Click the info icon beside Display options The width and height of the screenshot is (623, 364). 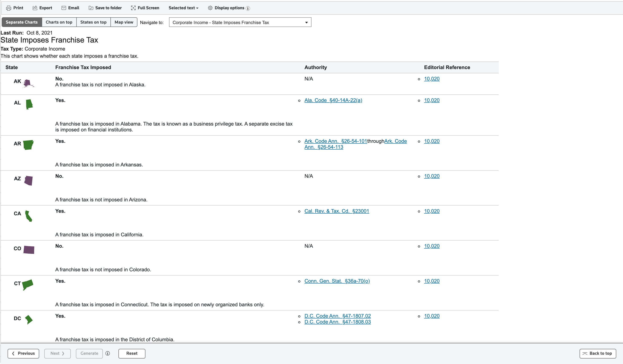[x=248, y=8]
